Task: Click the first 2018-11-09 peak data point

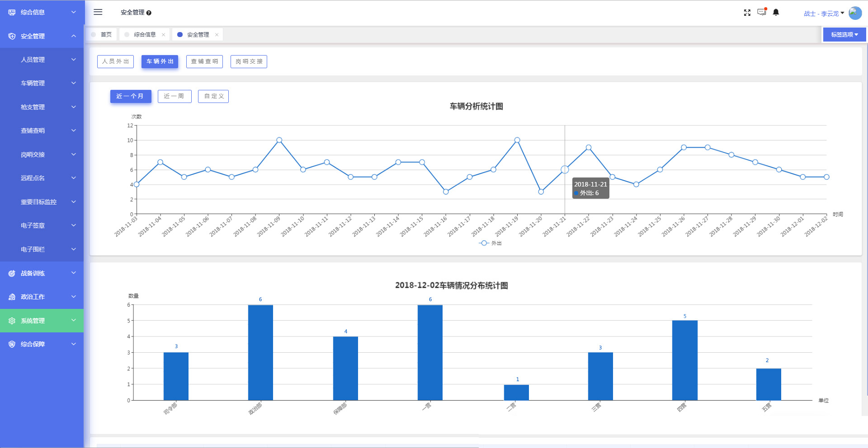Action: 279,140
